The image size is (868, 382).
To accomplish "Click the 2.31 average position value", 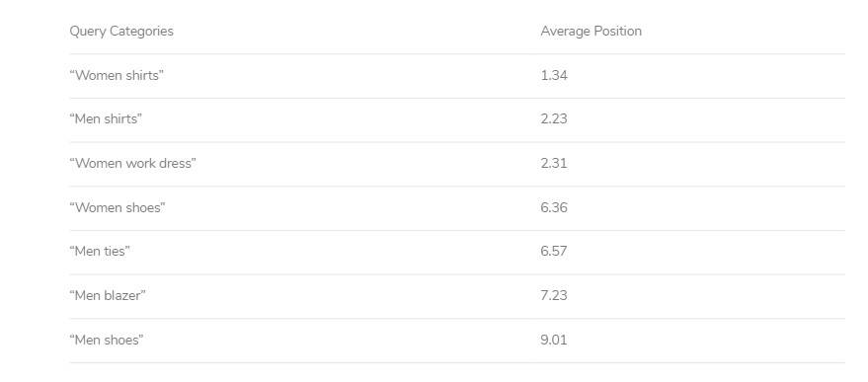I will [x=554, y=163].
